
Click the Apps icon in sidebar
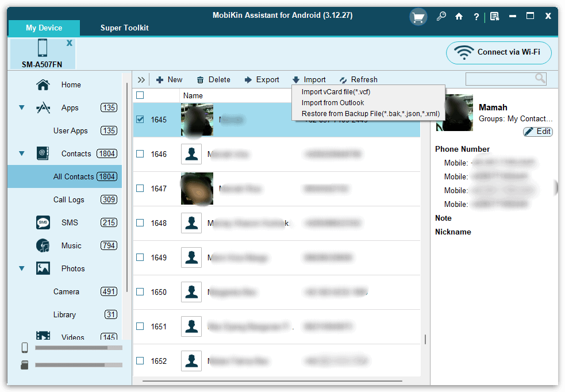pos(43,107)
